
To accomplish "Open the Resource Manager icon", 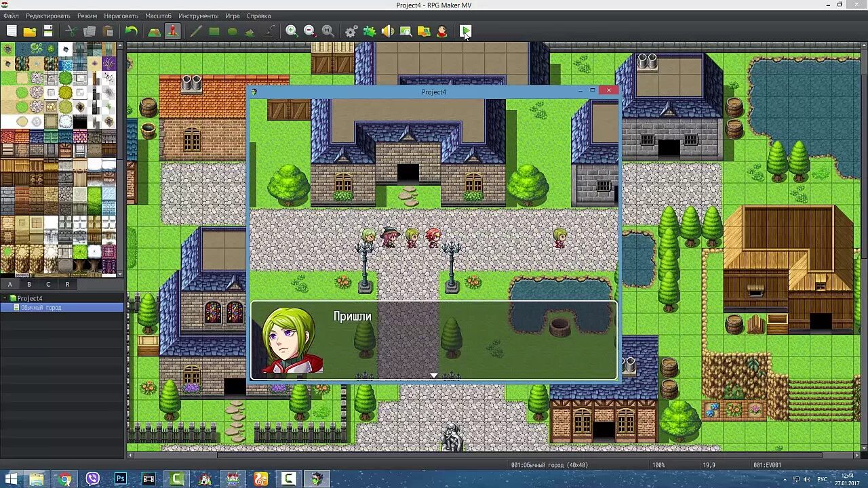I will click(x=424, y=30).
